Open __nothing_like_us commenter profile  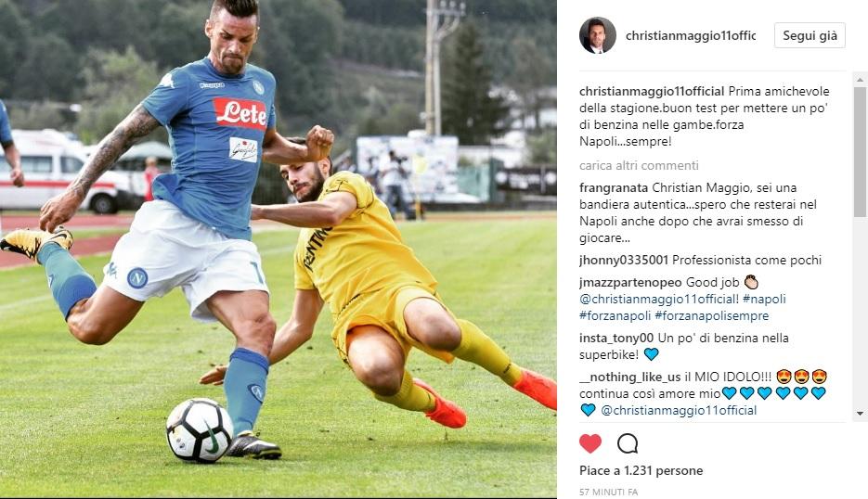(630, 377)
